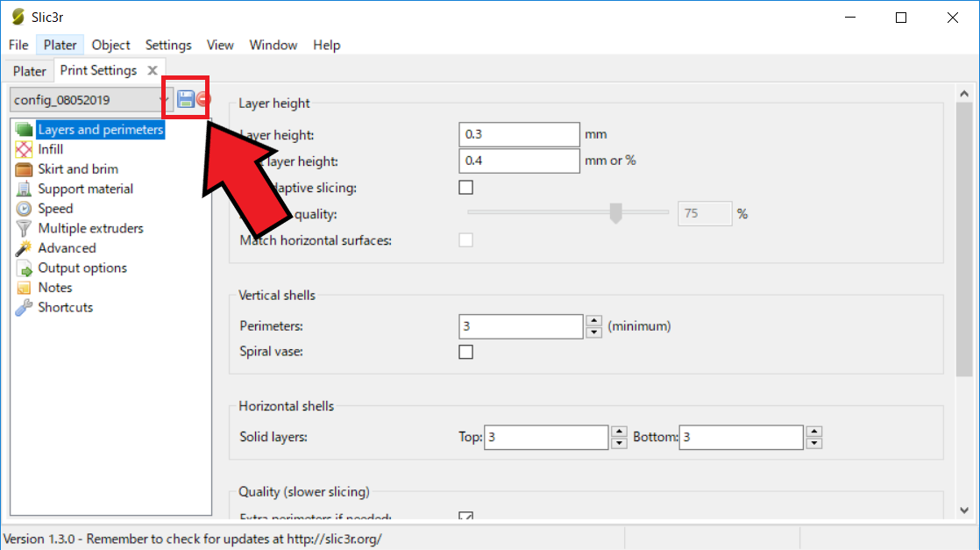The image size is (980, 550).
Task: Open the Settings menu
Action: pyautogui.click(x=168, y=45)
